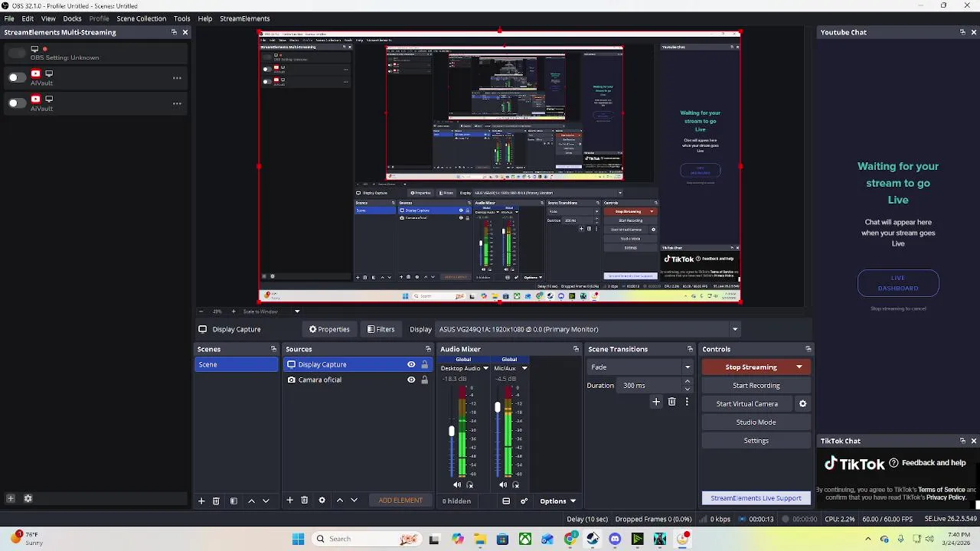The image size is (980, 551).
Task: Open source Filters button
Action: pyautogui.click(x=381, y=329)
